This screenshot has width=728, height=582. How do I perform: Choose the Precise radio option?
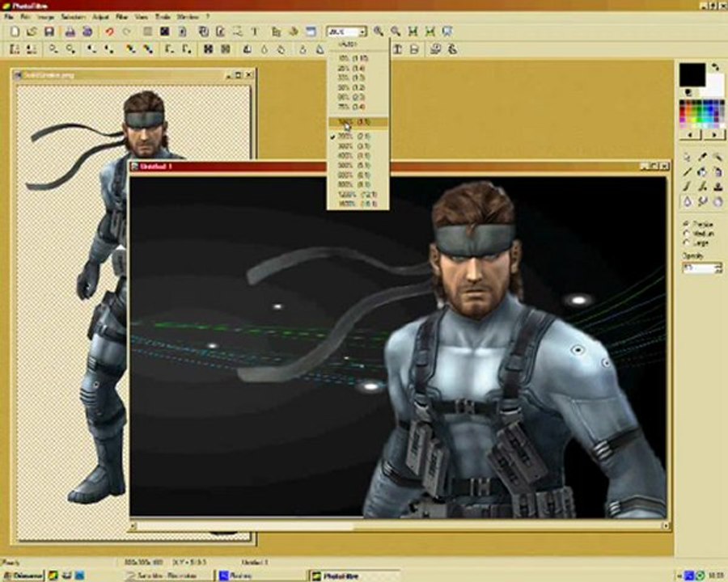699,224
